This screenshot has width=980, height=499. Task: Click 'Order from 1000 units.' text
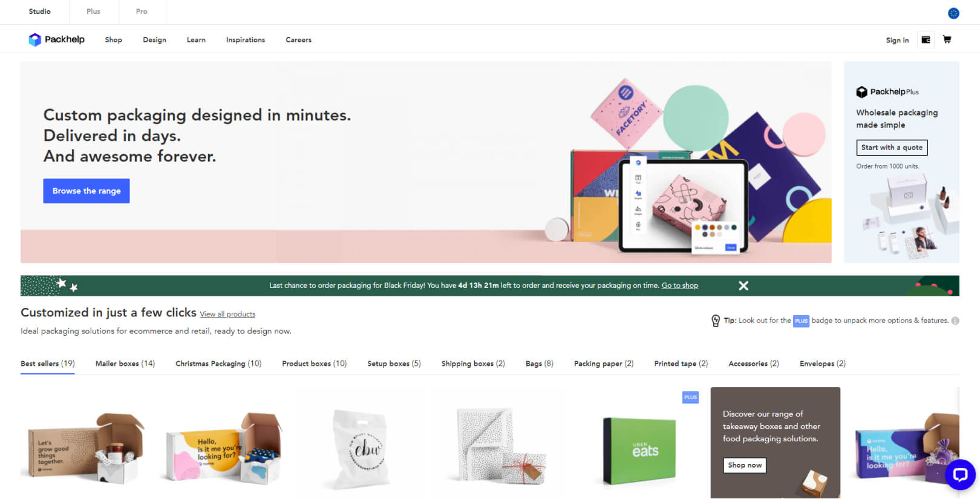[x=887, y=166]
